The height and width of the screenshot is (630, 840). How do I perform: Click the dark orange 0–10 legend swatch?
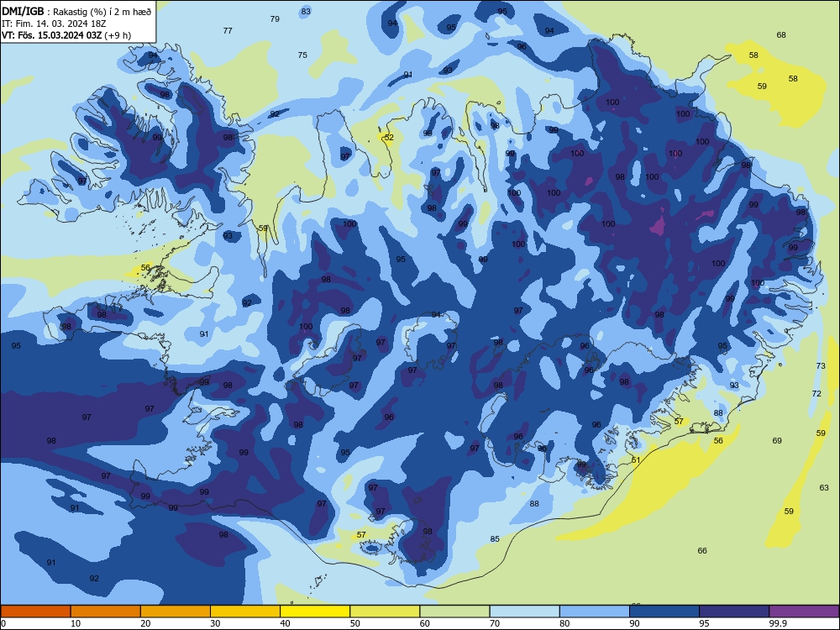pos(35,612)
